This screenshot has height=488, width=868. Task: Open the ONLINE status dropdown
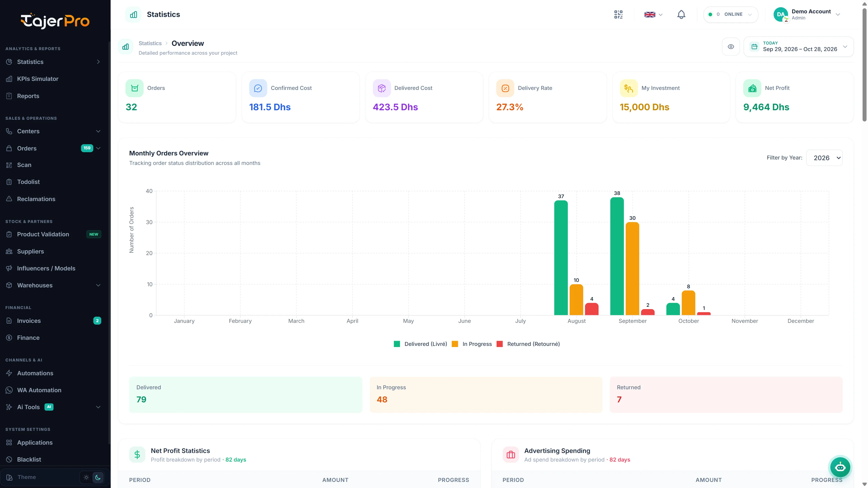731,14
